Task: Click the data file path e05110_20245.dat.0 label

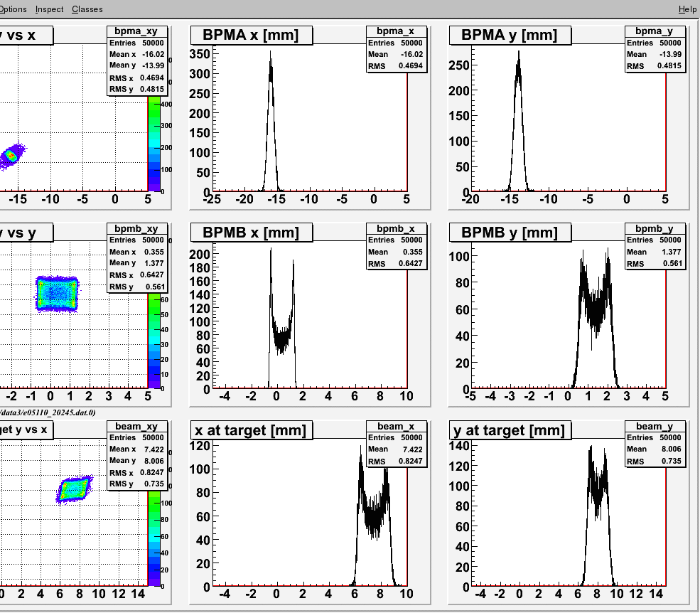Action: [48, 412]
